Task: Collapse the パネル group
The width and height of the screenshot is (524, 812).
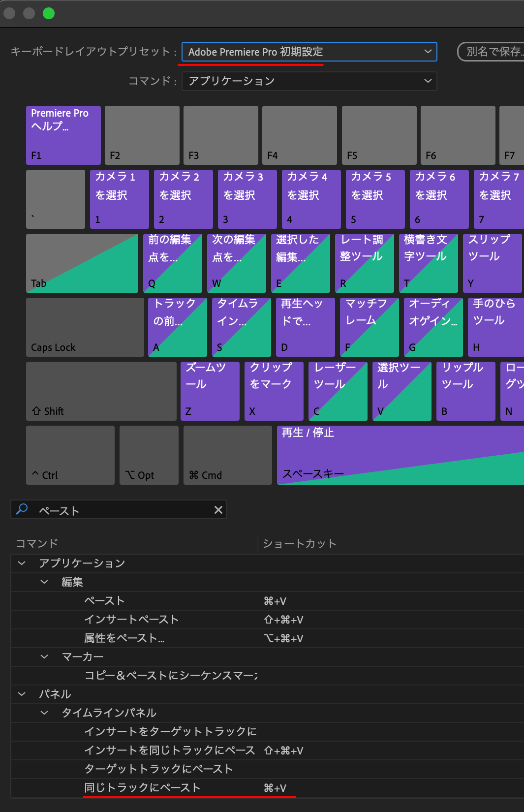Action: [22, 694]
